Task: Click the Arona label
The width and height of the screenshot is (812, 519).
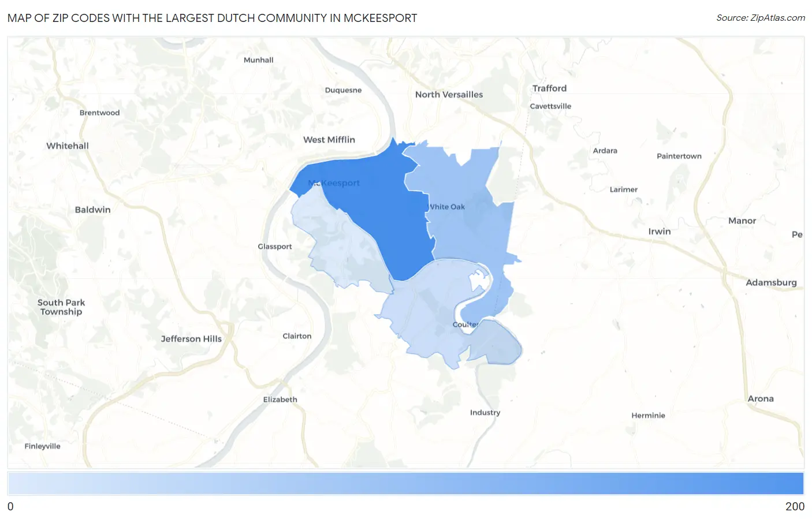Action: [761, 399]
